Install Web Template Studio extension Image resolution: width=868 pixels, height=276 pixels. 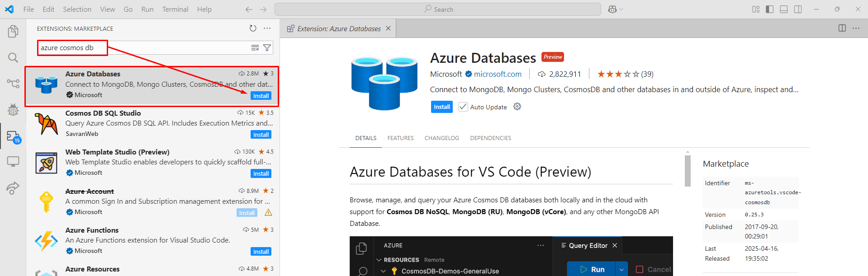pos(261,173)
